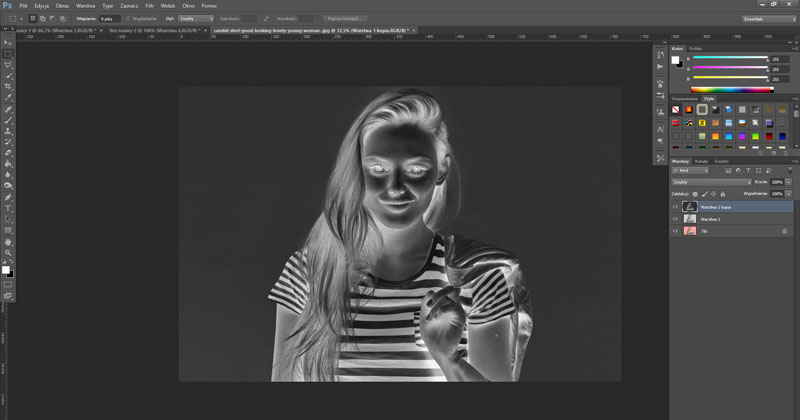Open the Styl dropdown in the options bar
This screenshot has width=800, height=420.
195,18
